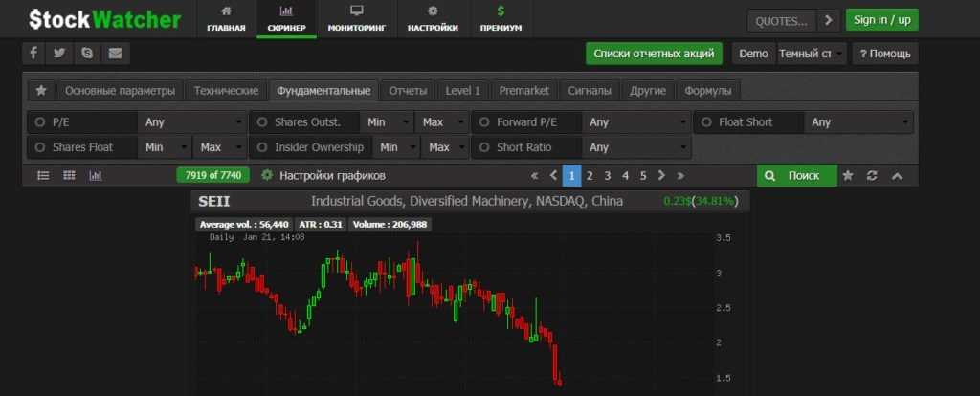Enable the P/E filter radio button
Screen dimensions: 980x396
[40, 122]
